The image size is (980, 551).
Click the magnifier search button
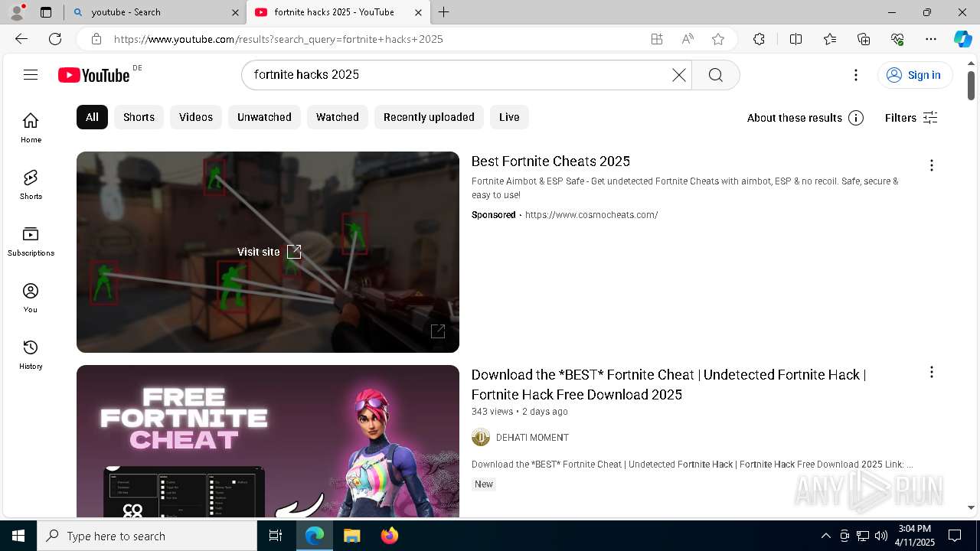[x=715, y=74]
